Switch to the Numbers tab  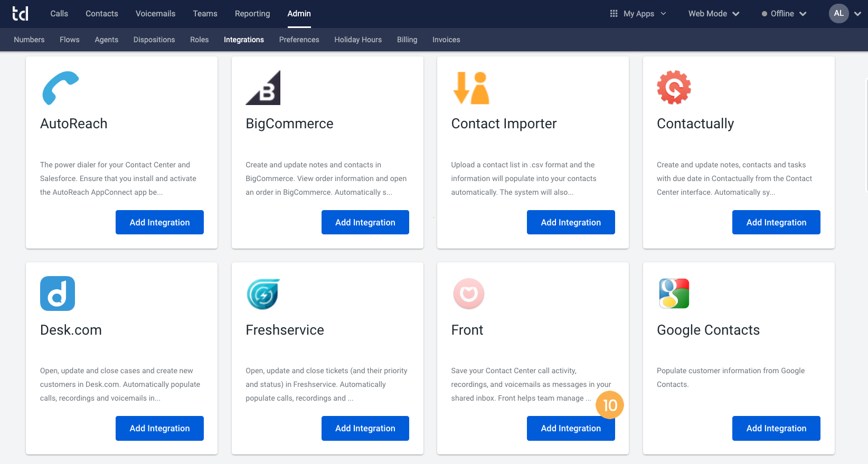pyautogui.click(x=29, y=40)
